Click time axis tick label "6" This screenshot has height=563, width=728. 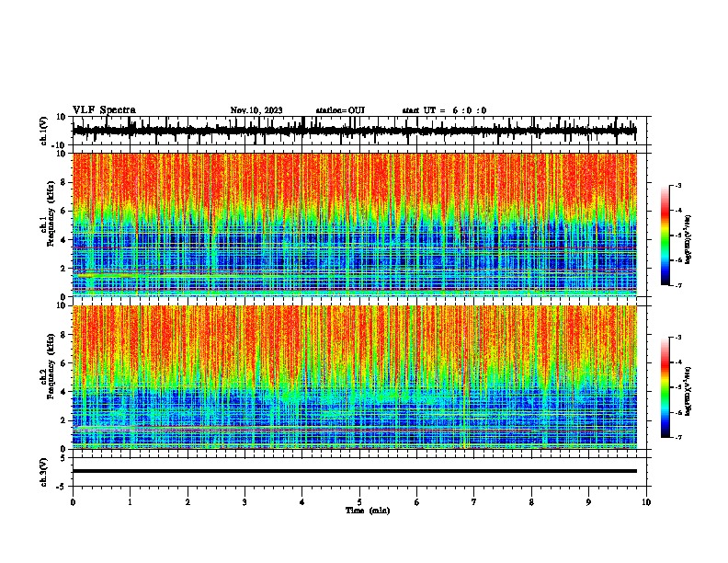416,502
